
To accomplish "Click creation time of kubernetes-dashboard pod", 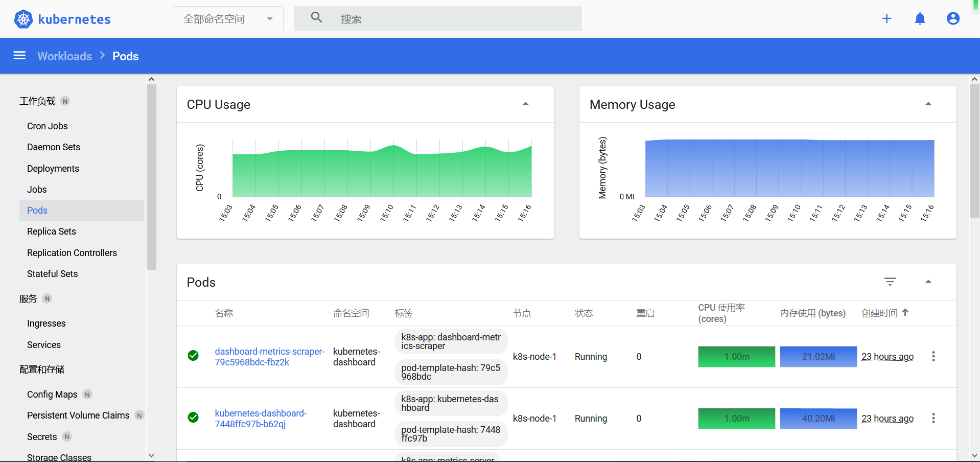I will tap(888, 419).
